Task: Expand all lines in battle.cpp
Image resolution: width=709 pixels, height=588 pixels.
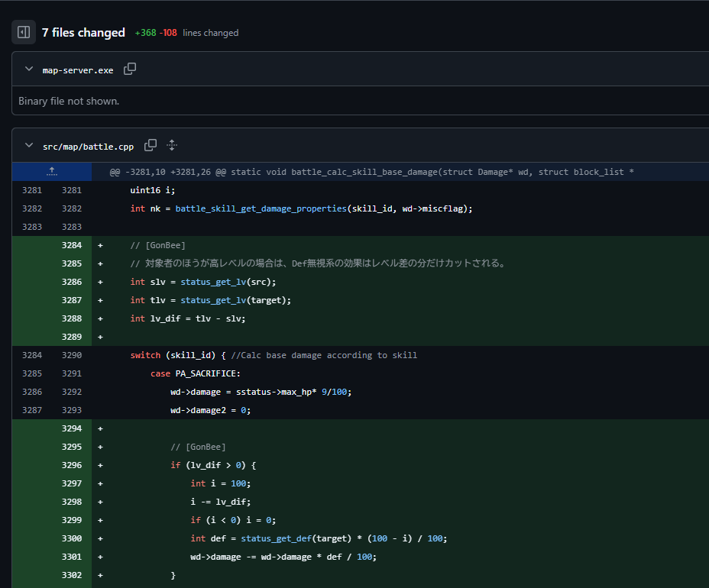Action: (172, 145)
